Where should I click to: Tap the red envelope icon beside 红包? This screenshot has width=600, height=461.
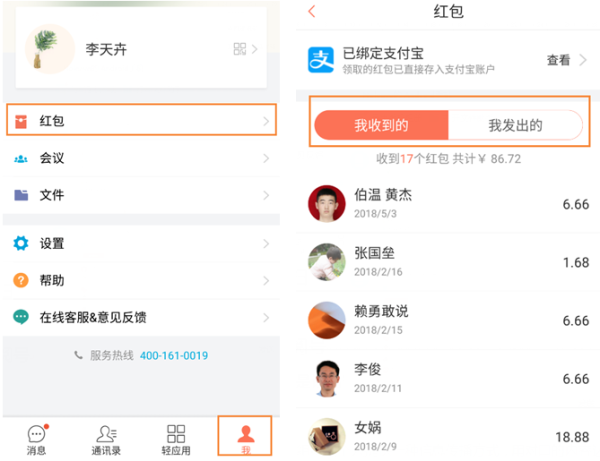point(21,122)
